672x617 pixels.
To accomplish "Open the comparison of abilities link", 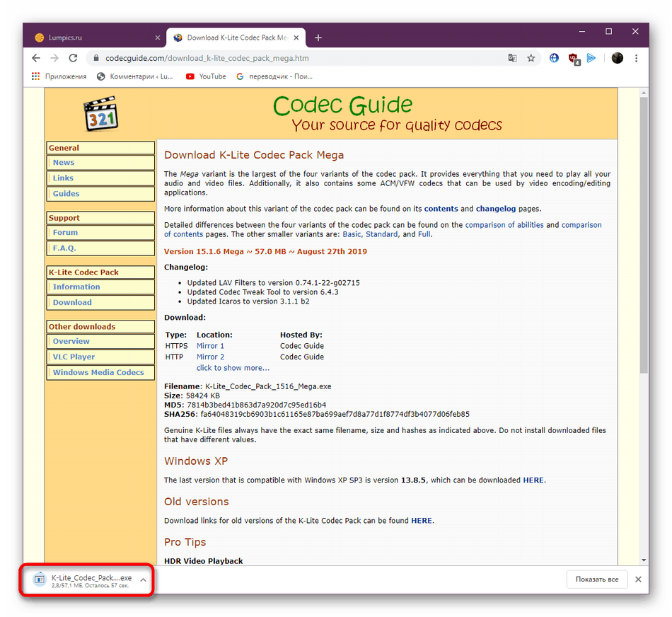I will [x=504, y=225].
